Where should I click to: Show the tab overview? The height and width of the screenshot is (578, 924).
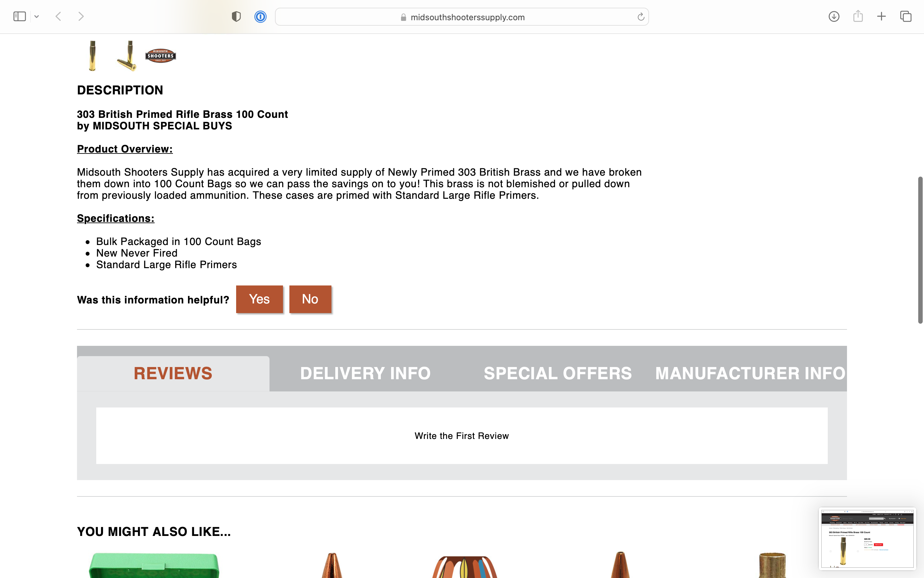[906, 16]
